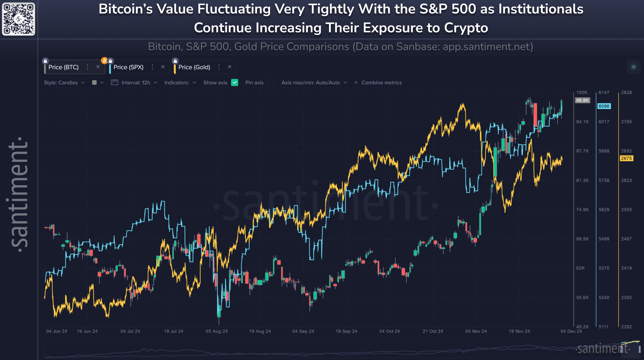Select the Price (BTC) metric tab
Screen dimensions: 644x360
click(64, 67)
